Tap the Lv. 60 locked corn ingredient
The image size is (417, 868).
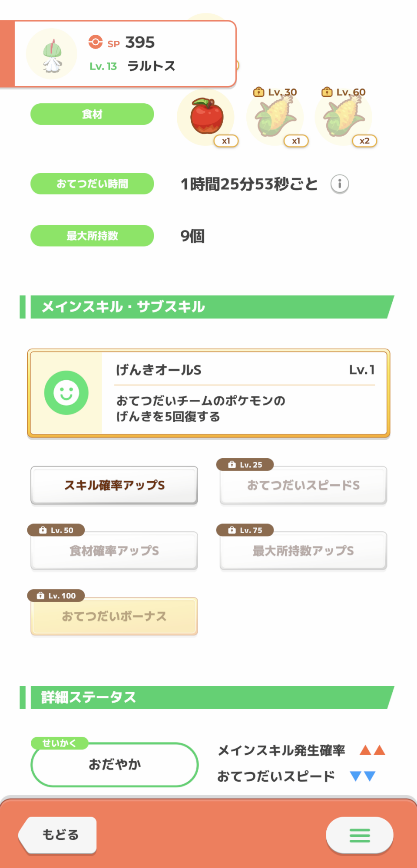(x=344, y=117)
